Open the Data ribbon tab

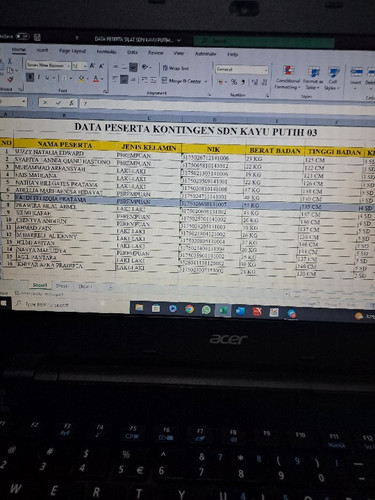tap(132, 52)
